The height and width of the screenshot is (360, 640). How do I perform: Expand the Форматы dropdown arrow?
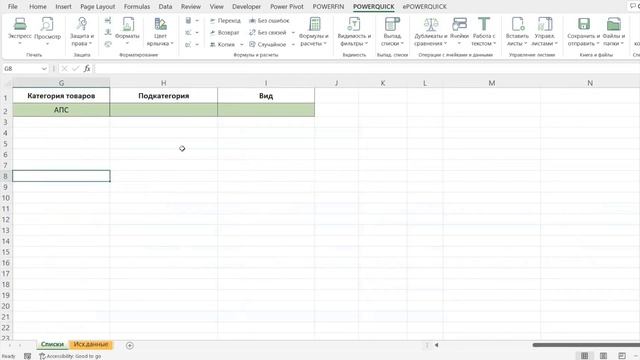127,43
